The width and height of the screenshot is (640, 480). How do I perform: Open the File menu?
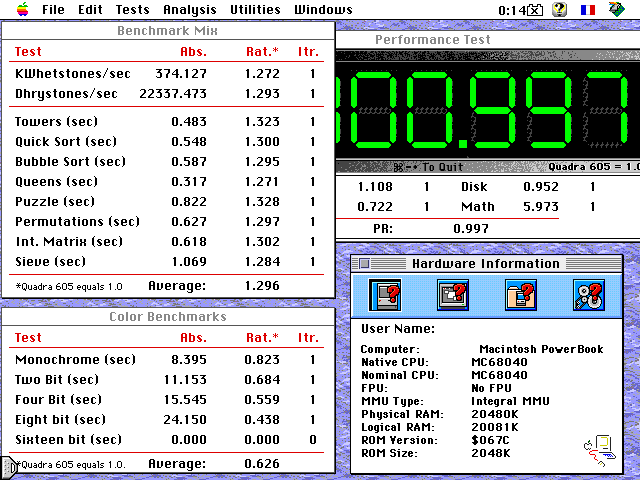pyautogui.click(x=53, y=9)
